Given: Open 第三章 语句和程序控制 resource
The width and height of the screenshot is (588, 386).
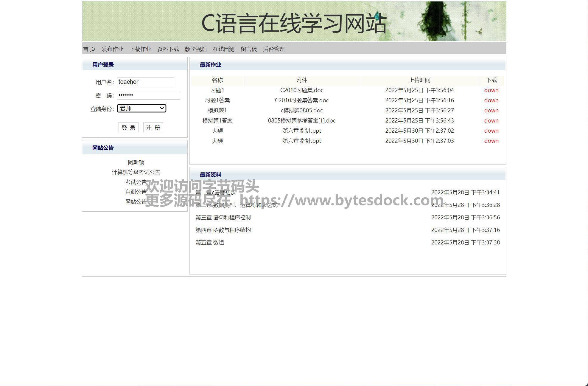Looking at the screenshot, I should point(223,218).
